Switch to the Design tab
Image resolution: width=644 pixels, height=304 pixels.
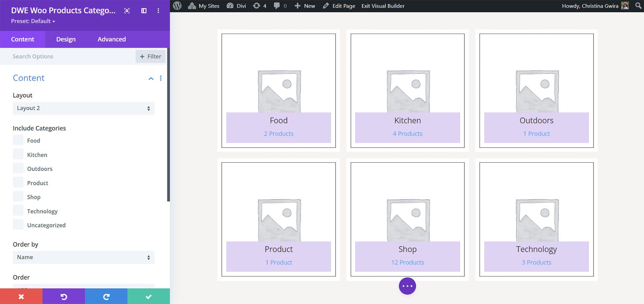pyautogui.click(x=66, y=39)
